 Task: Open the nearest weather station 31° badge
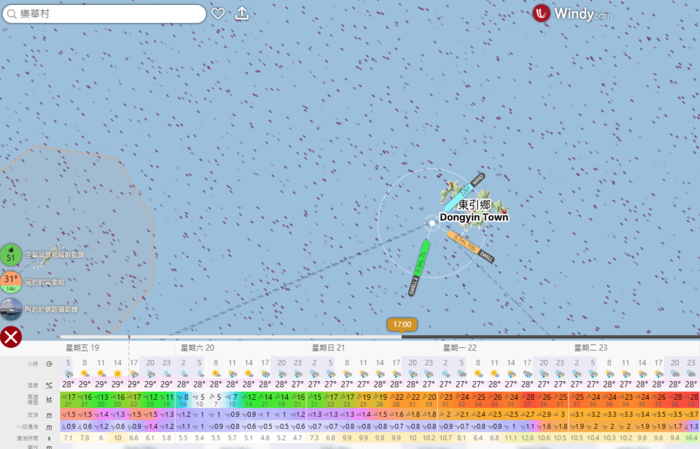point(11,281)
